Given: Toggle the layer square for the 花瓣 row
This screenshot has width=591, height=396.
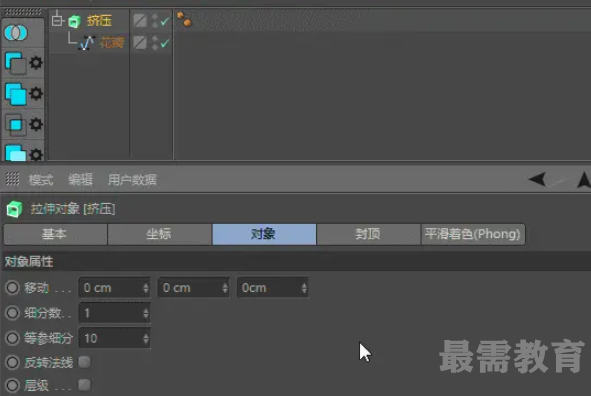Looking at the screenshot, I should click(x=140, y=42).
